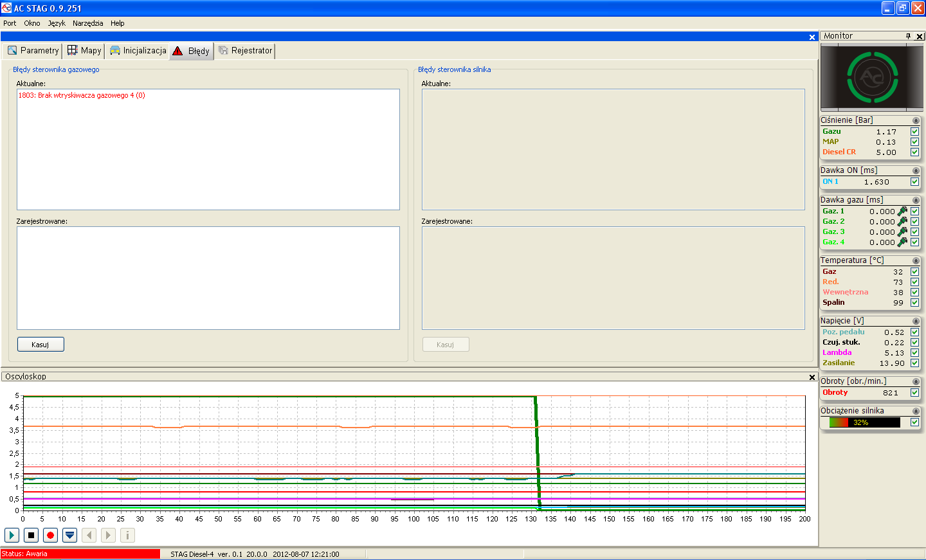Collapse the Temperatura [°C] section
The height and width of the screenshot is (560, 926).
916,260
